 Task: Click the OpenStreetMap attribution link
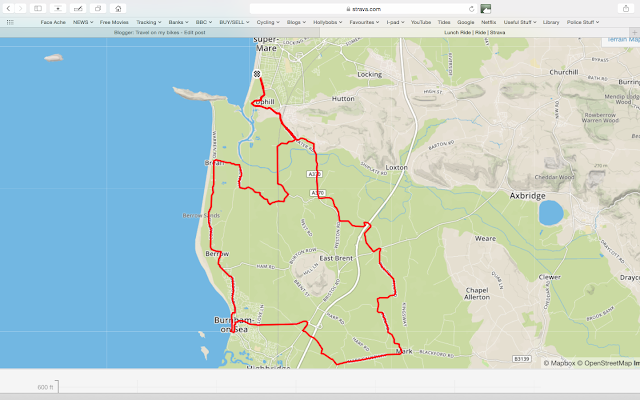pyautogui.click(x=604, y=363)
